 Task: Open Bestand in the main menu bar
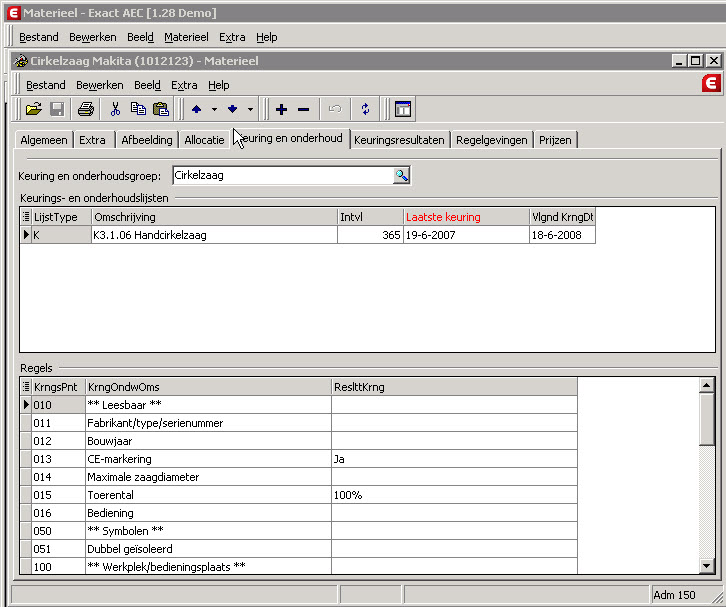(39, 37)
